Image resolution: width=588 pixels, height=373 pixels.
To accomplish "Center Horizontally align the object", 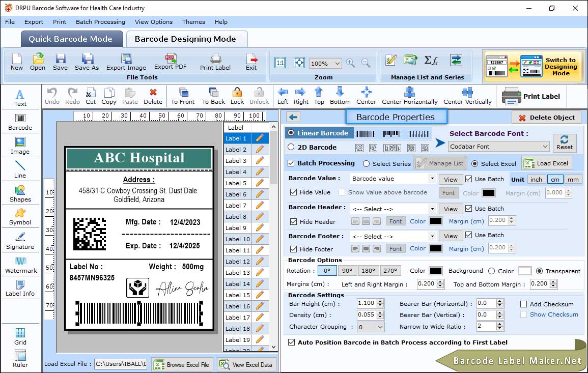I will point(409,96).
